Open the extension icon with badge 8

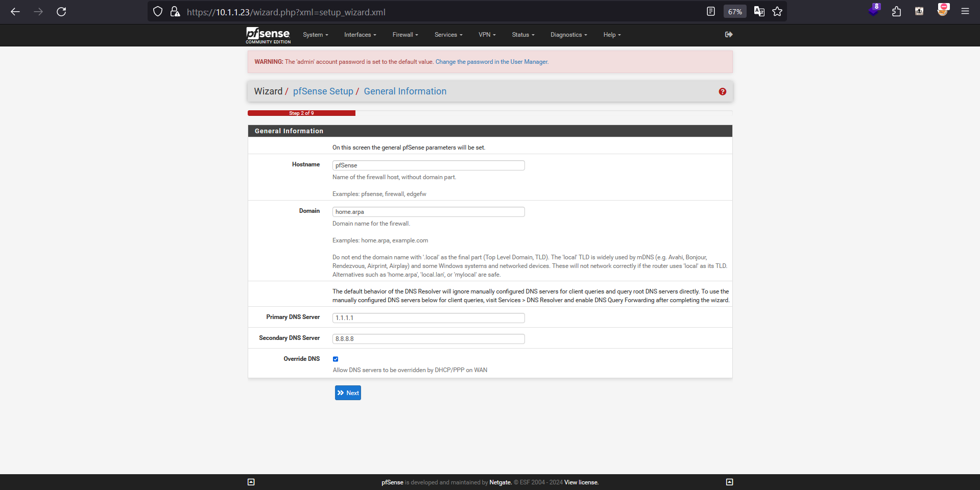[874, 11]
